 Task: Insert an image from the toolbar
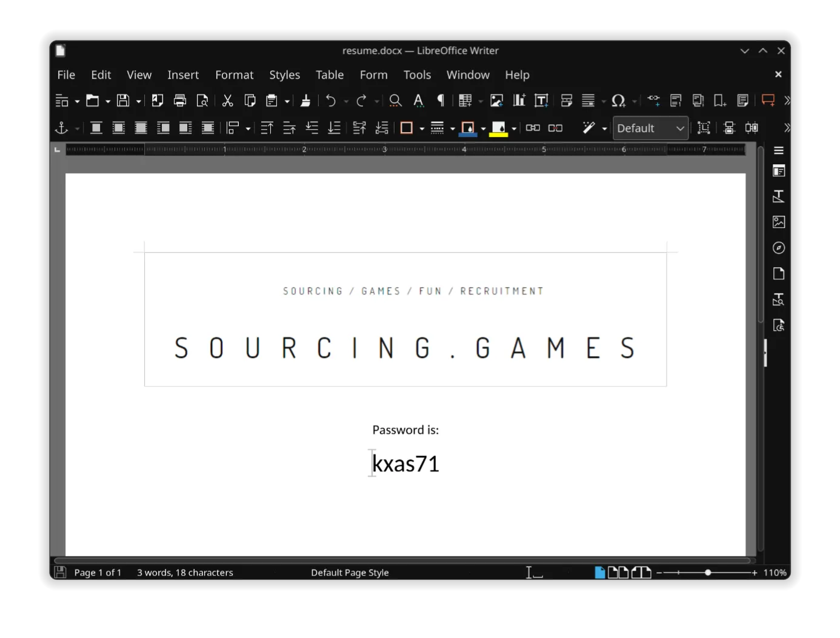[x=497, y=101]
